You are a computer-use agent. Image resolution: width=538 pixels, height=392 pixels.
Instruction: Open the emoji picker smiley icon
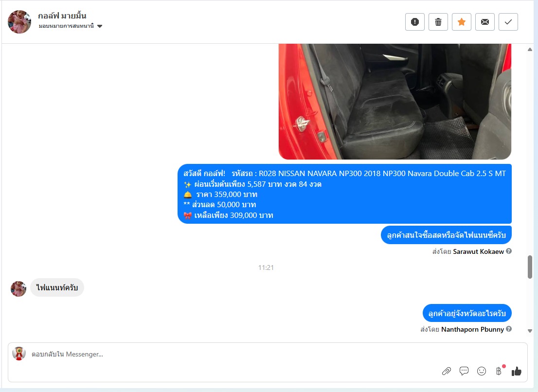click(482, 371)
